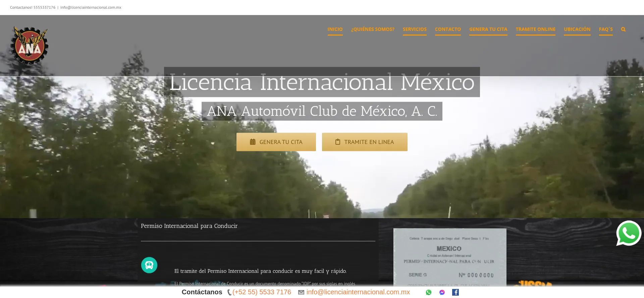This screenshot has width=644, height=298.
Task: Click the phone icon beside footer number
Action: [229, 292]
